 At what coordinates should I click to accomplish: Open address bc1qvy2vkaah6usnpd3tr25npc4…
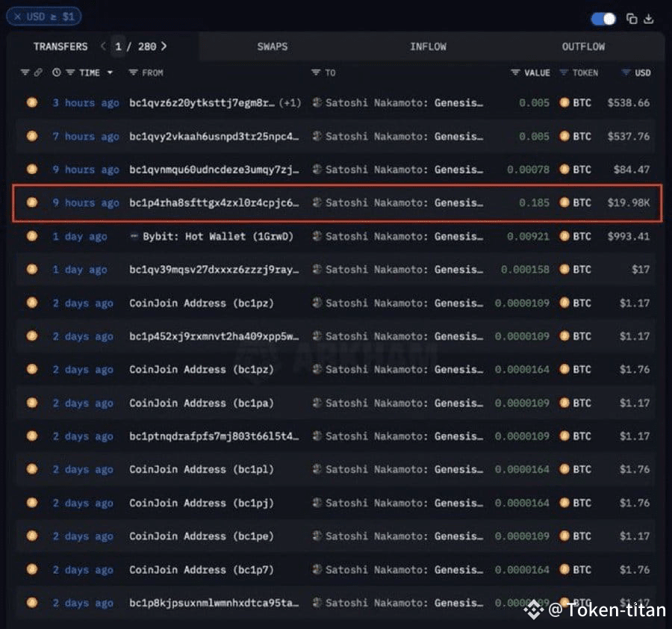[x=214, y=137]
